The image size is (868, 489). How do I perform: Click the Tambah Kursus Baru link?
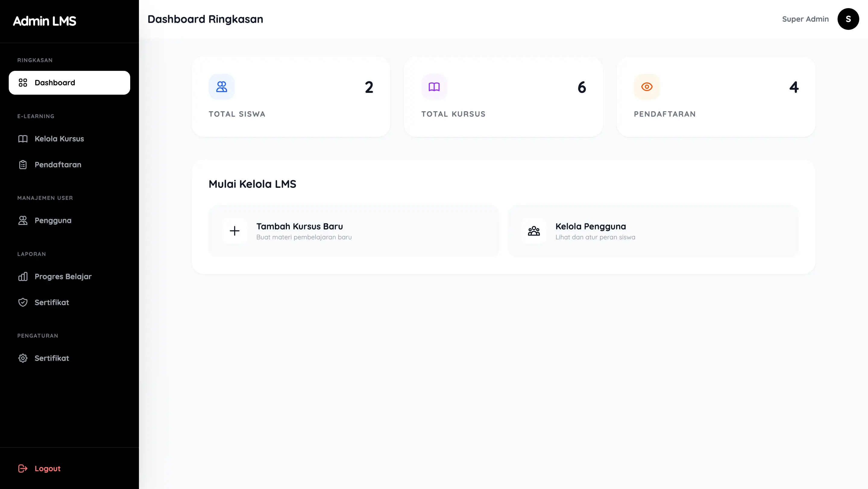pyautogui.click(x=300, y=226)
